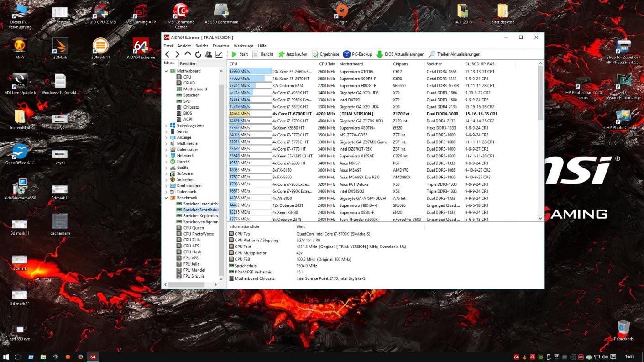Viewport: 644px width, 362px height.
Task: Expand the Anzeige tree node
Action: coord(166,137)
